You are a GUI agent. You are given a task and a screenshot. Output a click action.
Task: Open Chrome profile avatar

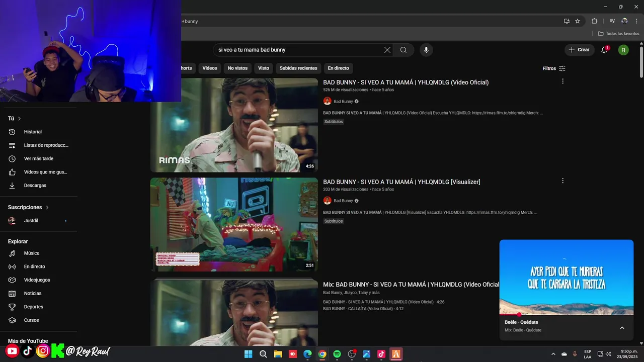[624, 21]
